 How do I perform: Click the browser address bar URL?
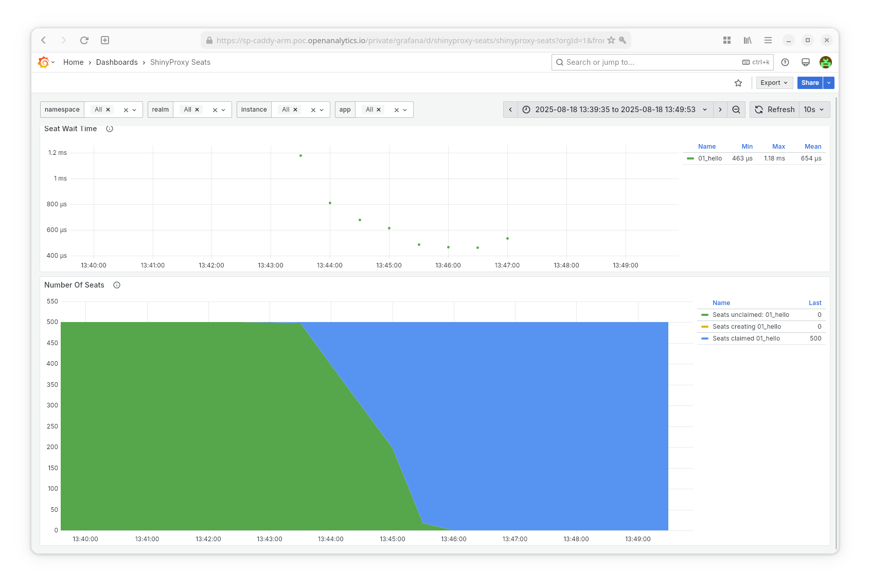click(x=410, y=40)
